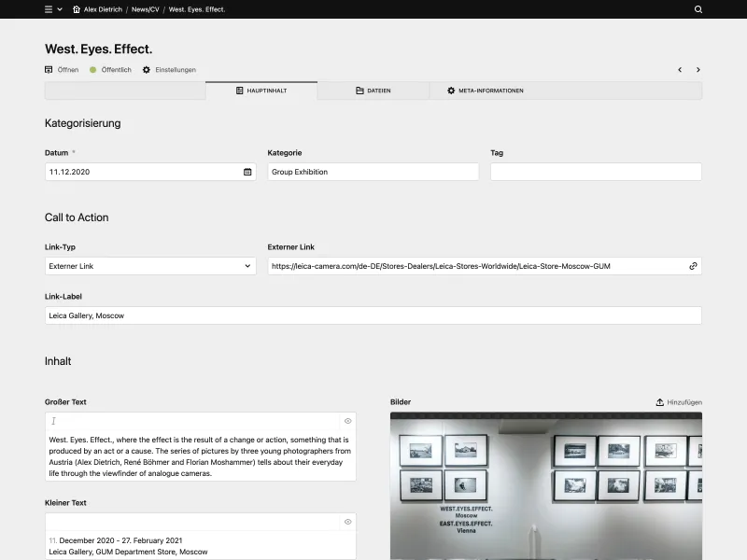747x560 pixels.
Task: Click the Einstellungen gear icon
Action: [x=146, y=69]
